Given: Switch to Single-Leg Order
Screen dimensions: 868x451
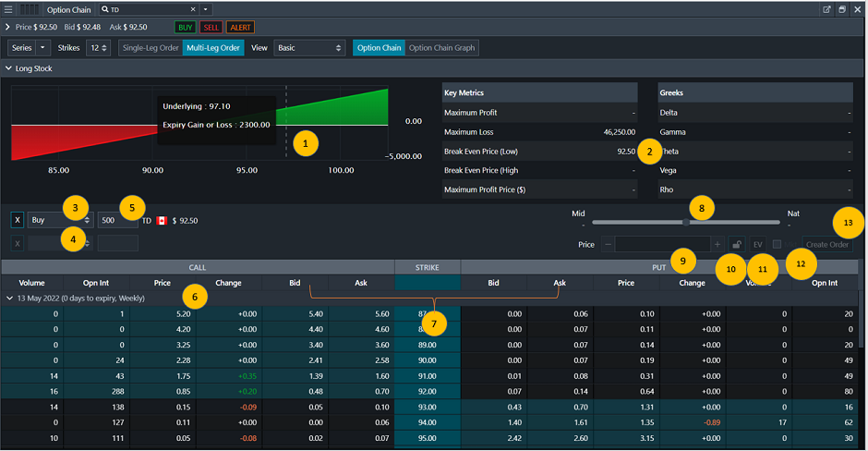Looking at the screenshot, I should pyautogui.click(x=150, y=48).
